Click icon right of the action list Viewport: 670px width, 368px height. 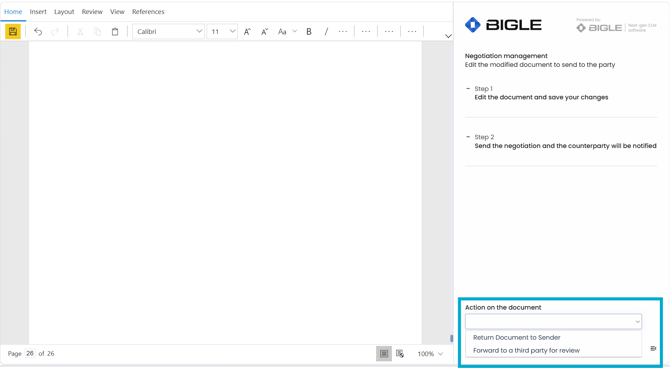tap(653, 349)
